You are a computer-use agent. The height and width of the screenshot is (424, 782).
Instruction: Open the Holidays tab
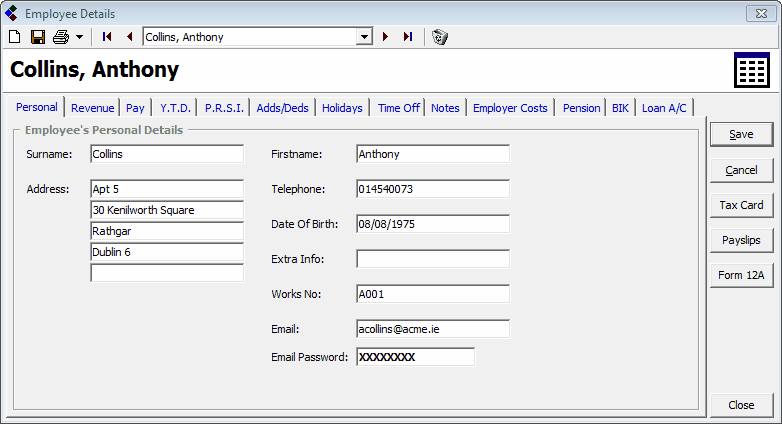tap(342, 108)
